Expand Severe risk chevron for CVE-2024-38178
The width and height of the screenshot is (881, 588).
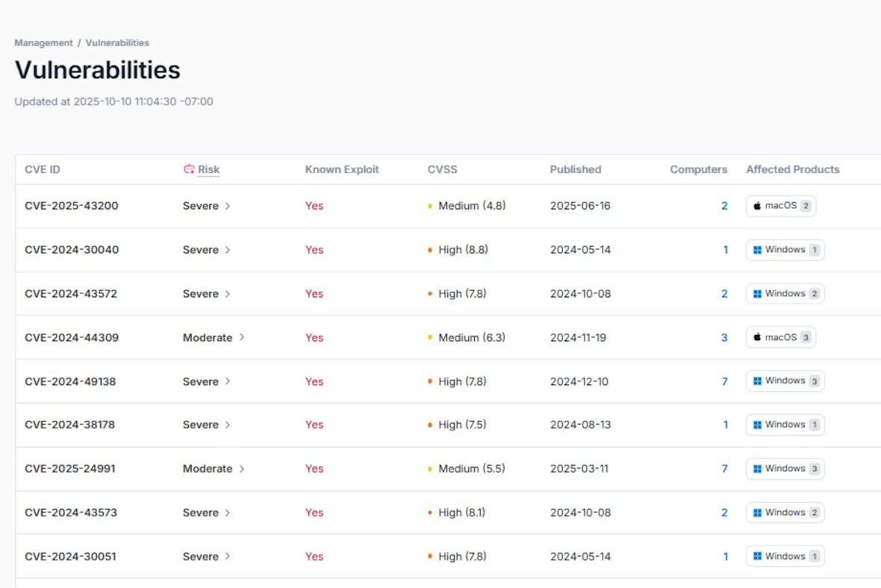[228, 425]
